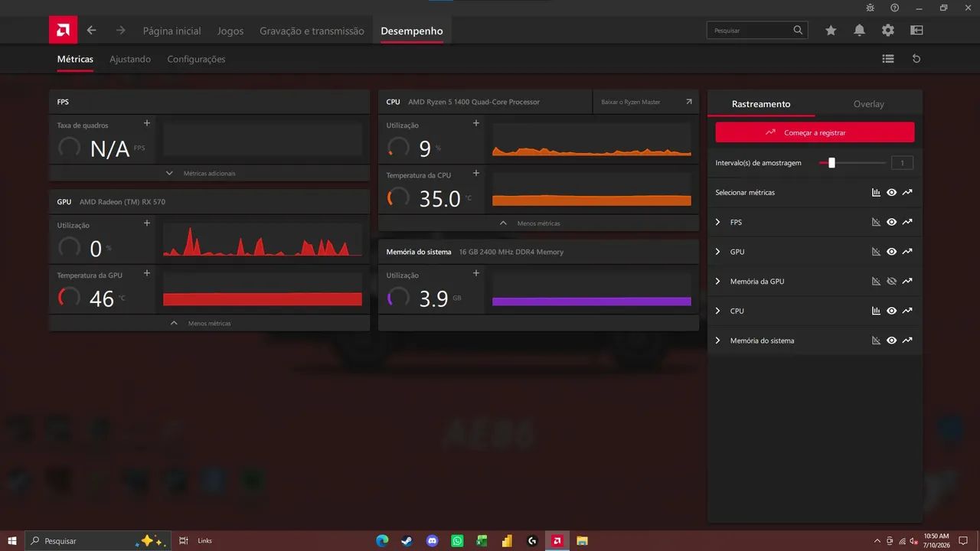Click the Pesquisar search field in Radeon

(756, 30)
